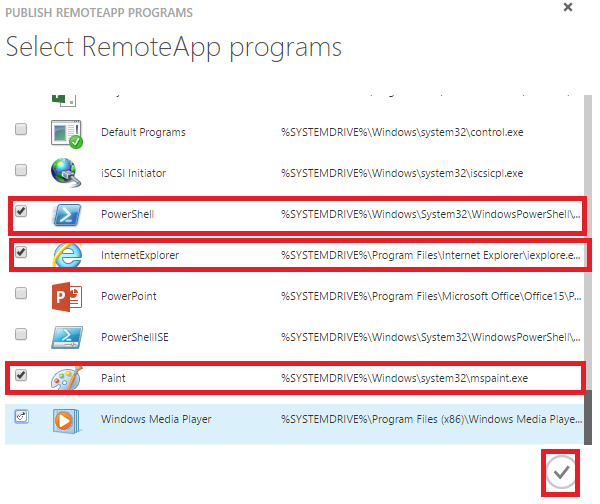Click the Paint palette icon
600x504 pixels.
pyautogui.click(x=67, y=378)
